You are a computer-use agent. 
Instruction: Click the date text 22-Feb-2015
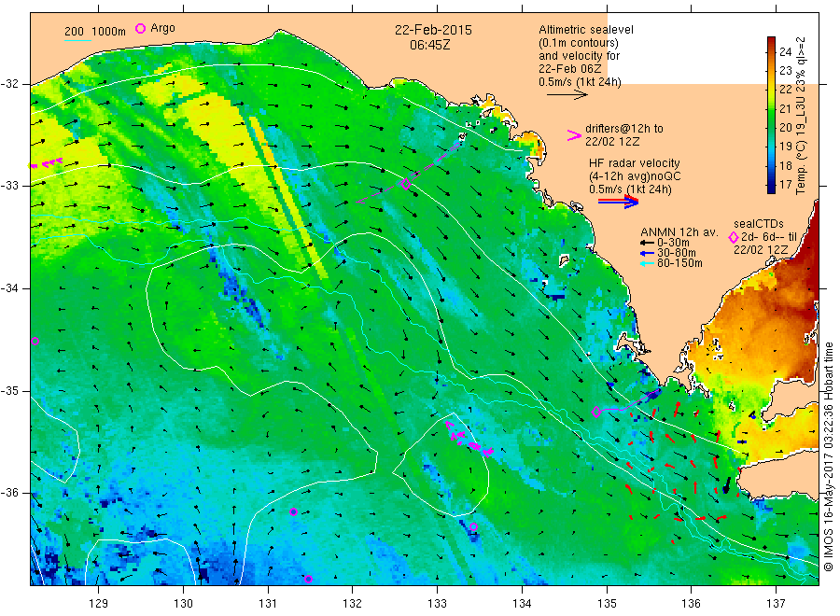coord(433,30)
